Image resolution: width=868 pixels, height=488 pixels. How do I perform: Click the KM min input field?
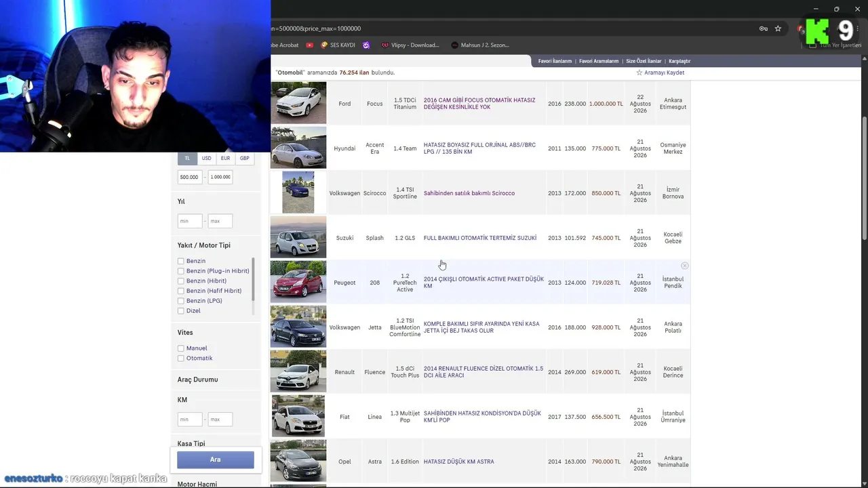click(x=190, y=420)
